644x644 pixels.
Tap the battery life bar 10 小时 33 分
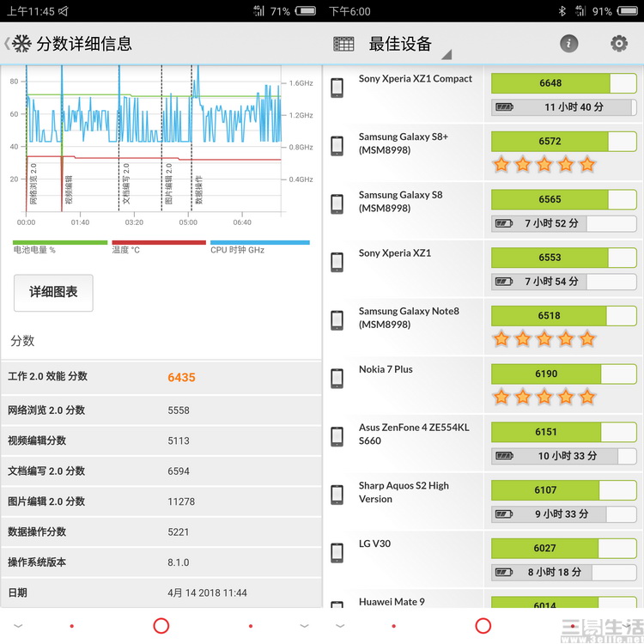(564, 456)
